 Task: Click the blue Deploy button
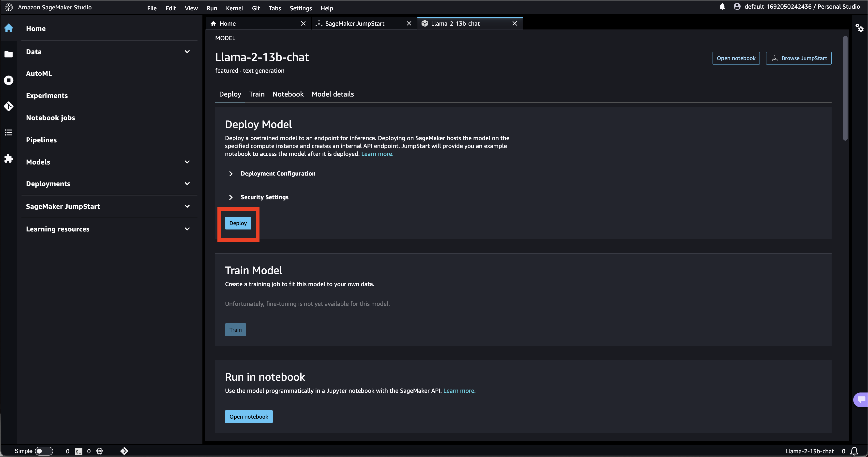click(x=238, y=223)
